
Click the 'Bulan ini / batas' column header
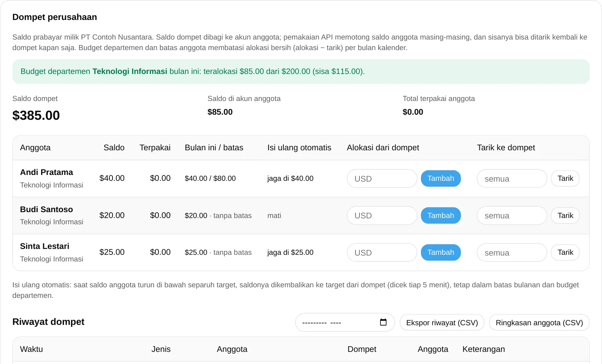click(x=214, y=148)
